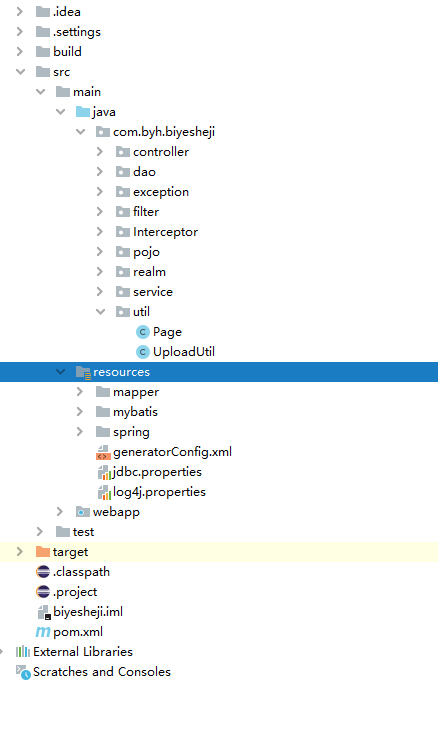This screenshot has width=438, height=733.
Task: Select the .project file name
Action: [x=75, y=592]
